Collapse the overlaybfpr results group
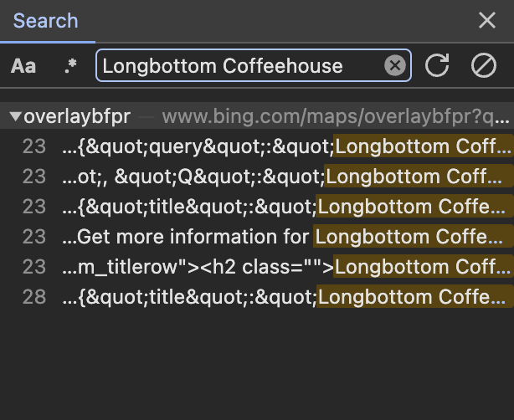Viewport: 514px width, 420px height. pos(15,116)
